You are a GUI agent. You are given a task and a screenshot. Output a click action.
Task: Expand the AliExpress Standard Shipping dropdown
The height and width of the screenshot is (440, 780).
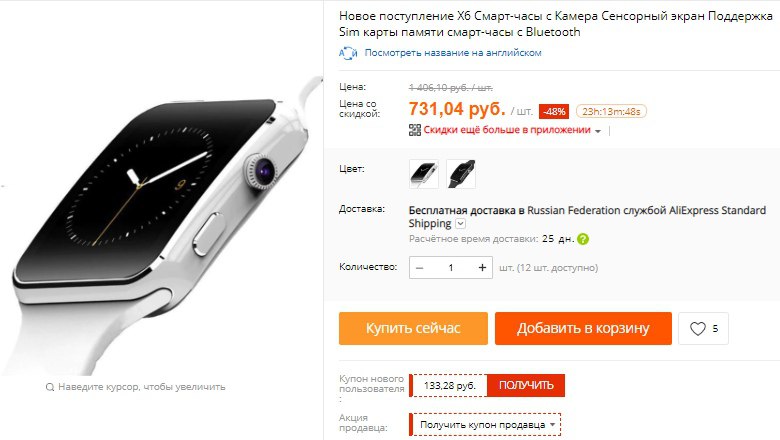[x=461, y=224]
